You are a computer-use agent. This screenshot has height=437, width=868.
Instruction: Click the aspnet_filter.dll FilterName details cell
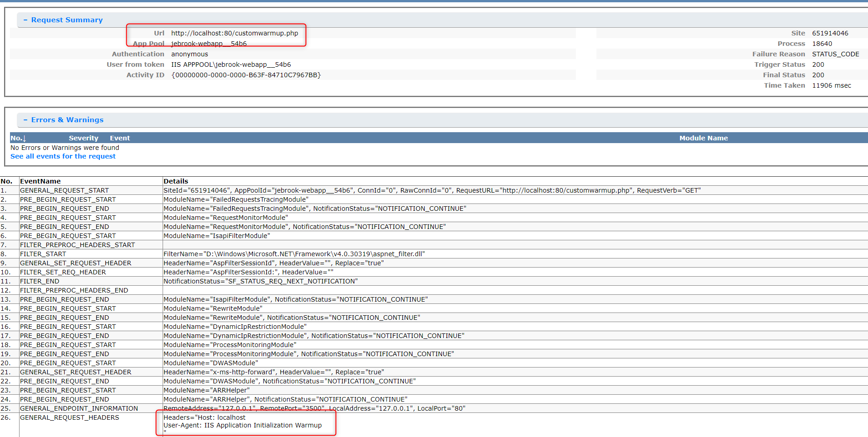[x=294, y=254]
